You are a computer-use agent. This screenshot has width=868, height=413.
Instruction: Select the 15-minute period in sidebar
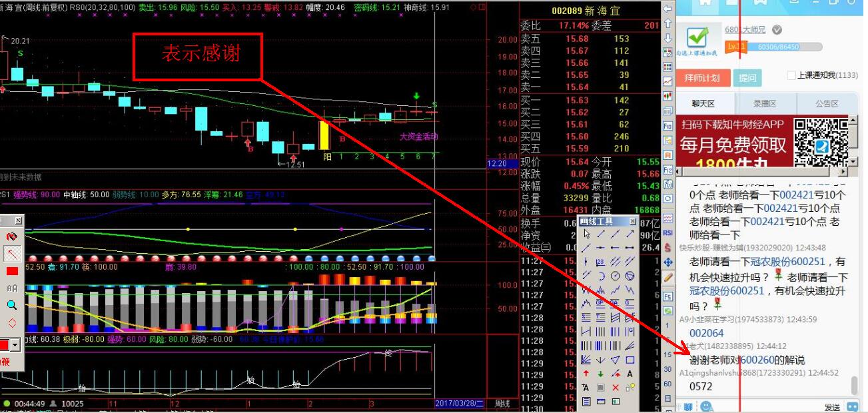tap(667, 354)
